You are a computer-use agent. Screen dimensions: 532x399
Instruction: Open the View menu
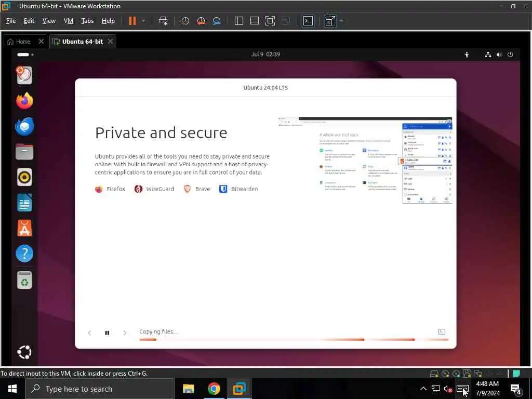pyautogui.click(x=49, y=21)
